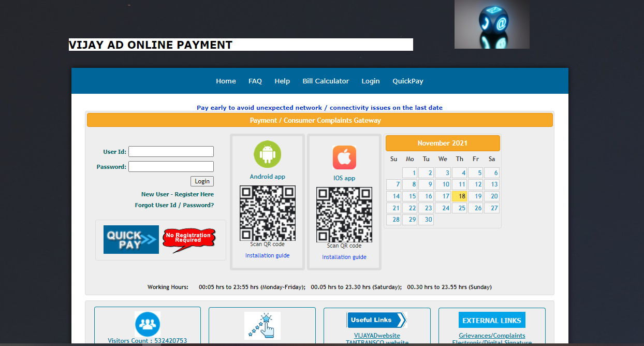Open the Grievances/Complaints external link
The image size is (644, 346).
[x=492, y=336]
